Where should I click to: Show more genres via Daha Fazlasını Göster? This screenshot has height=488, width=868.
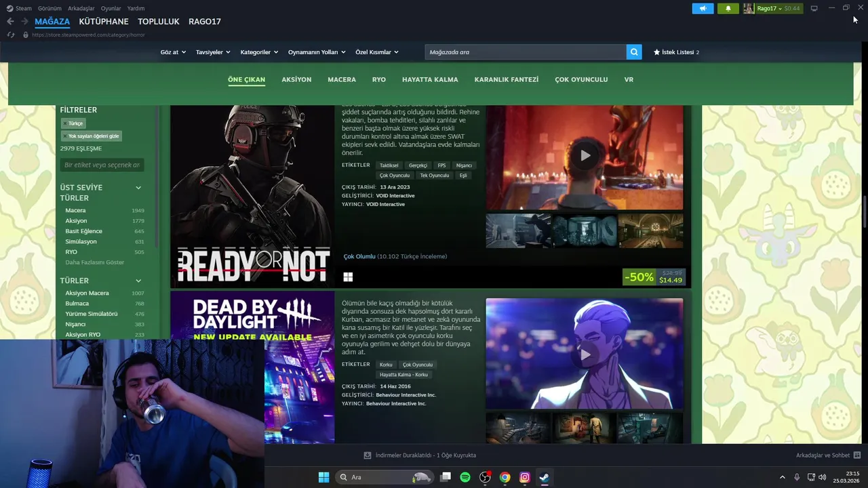point(95,262)
